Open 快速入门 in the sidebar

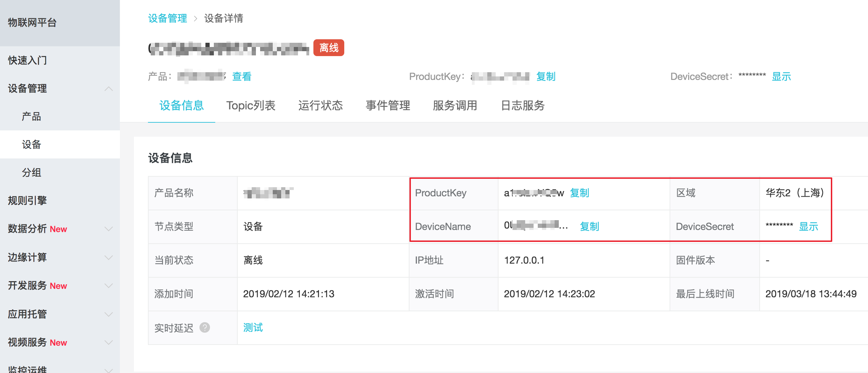point(27,60)
